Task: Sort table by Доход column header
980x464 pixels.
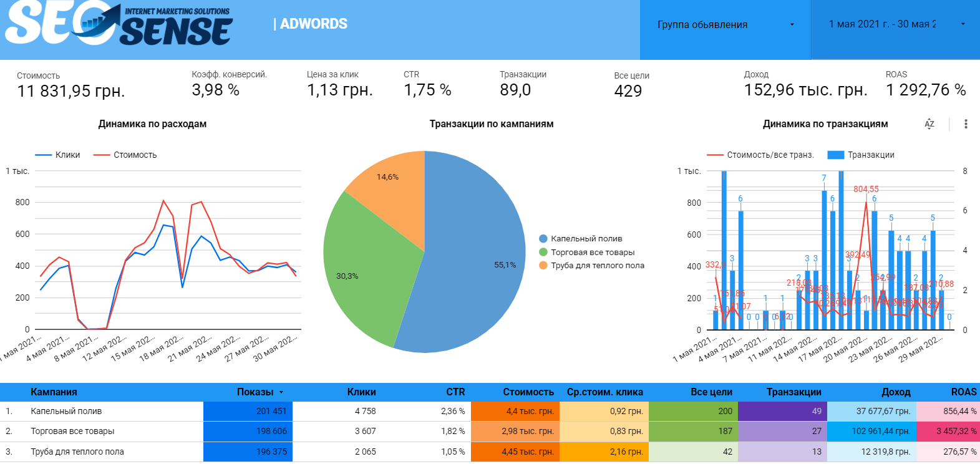Action: [x=896, y=392]
